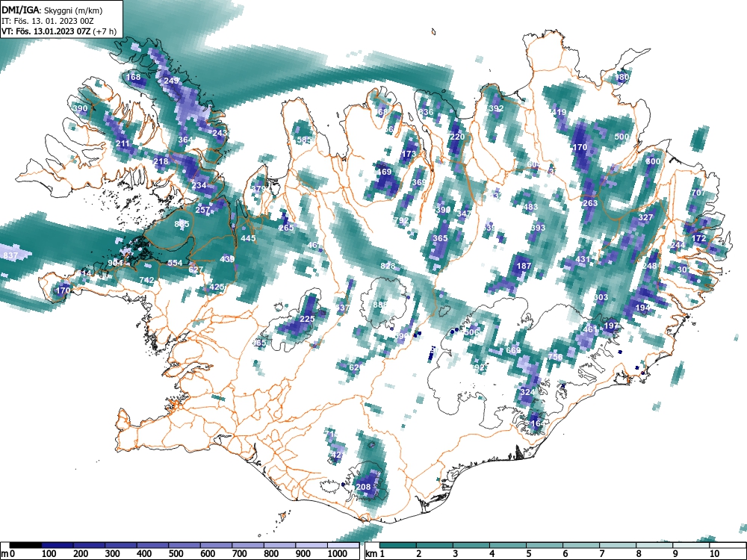Click the visibility value 164

pos(538,423)
